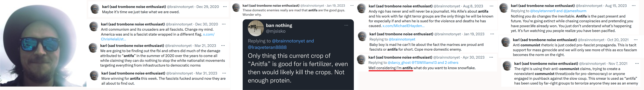Click @Iraqveteran8888 in quoted reply
This screenshot has height=90, width=644.
[x=267, y=47]
